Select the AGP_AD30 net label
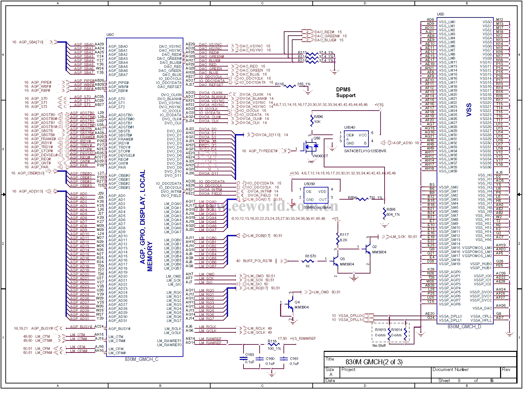 (403, 143)
